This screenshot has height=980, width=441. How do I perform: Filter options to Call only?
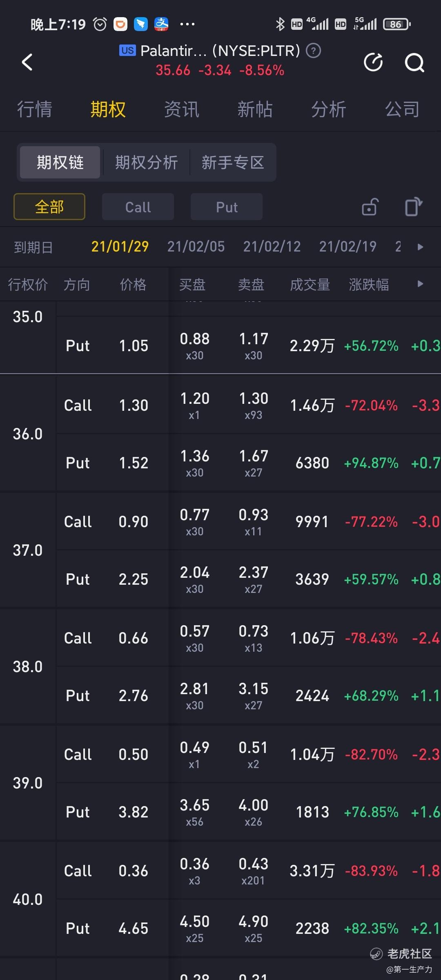click(138, 207)
